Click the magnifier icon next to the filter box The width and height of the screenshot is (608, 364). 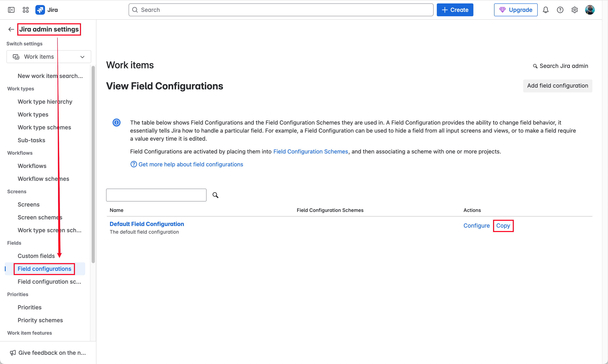(x=215, y=195)
